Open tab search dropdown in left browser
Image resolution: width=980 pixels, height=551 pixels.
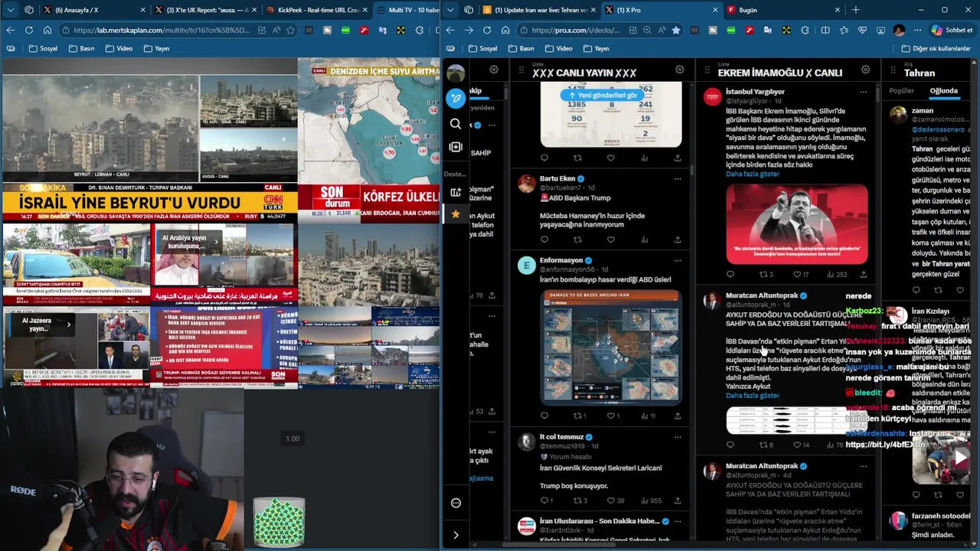pos(9,10)
